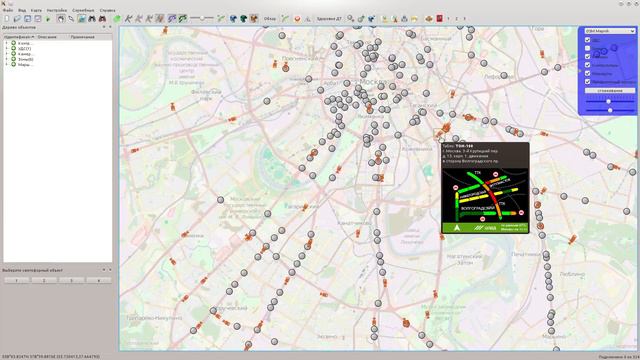Open the Карта menu
The image size is (640, 360).
(36, 10)
